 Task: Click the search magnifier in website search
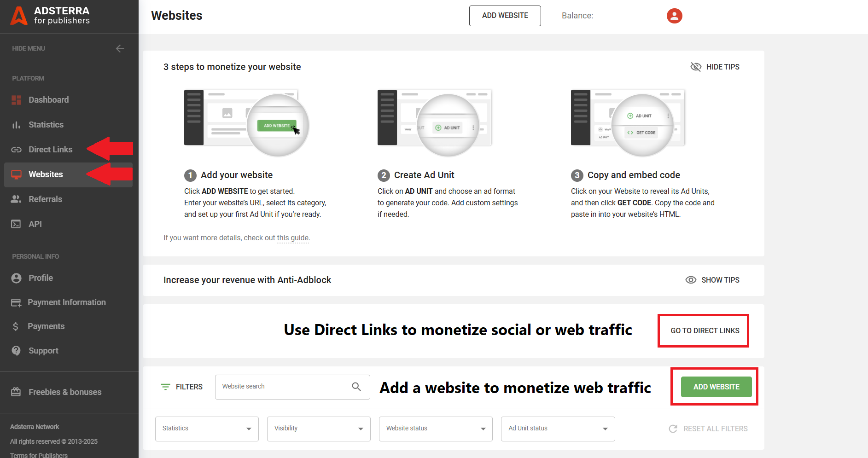tap(356, 387)
